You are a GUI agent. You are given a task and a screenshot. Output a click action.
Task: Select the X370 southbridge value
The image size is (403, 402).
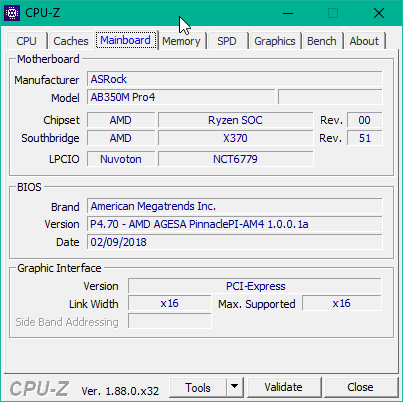pos(235,138)
